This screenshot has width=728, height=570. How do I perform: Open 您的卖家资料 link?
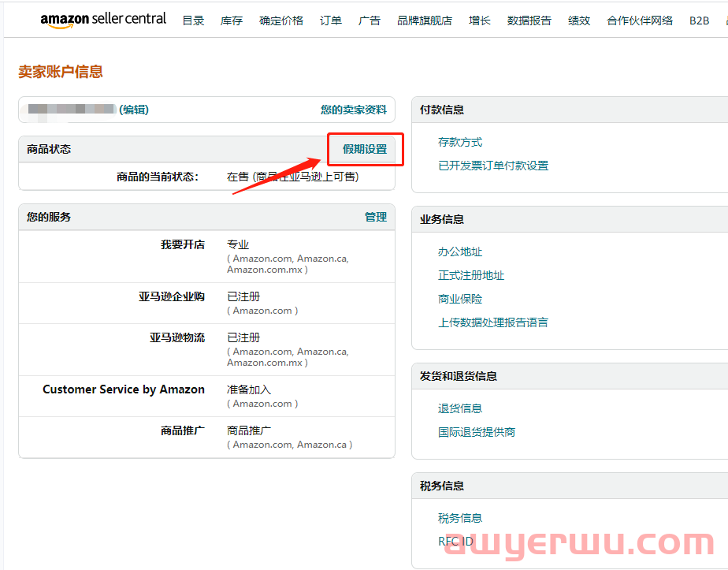pyautogui.click(x=354, y=110)
